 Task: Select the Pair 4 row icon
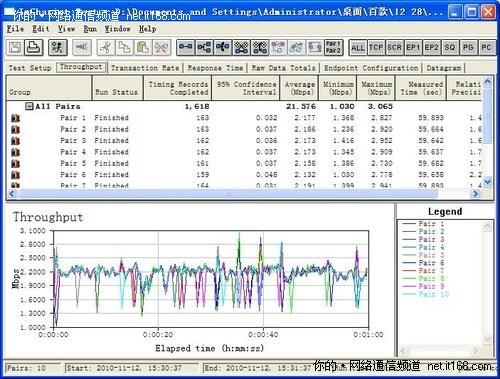[x=15, y=152]
